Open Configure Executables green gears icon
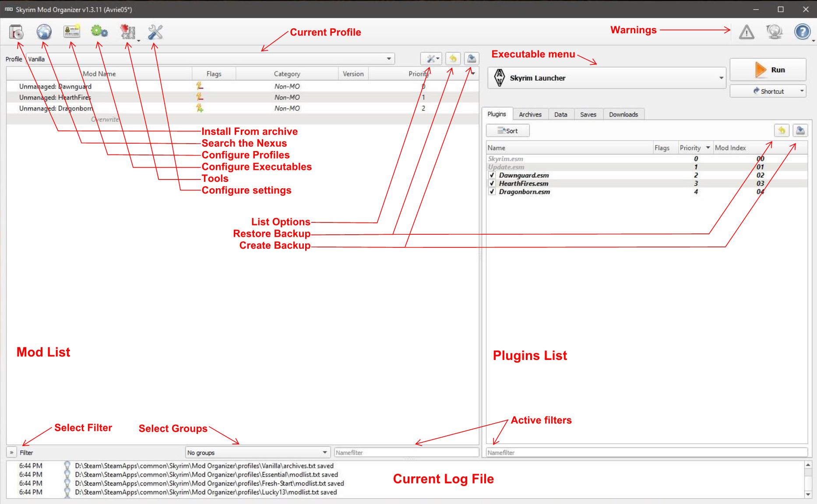 [99, 31]
